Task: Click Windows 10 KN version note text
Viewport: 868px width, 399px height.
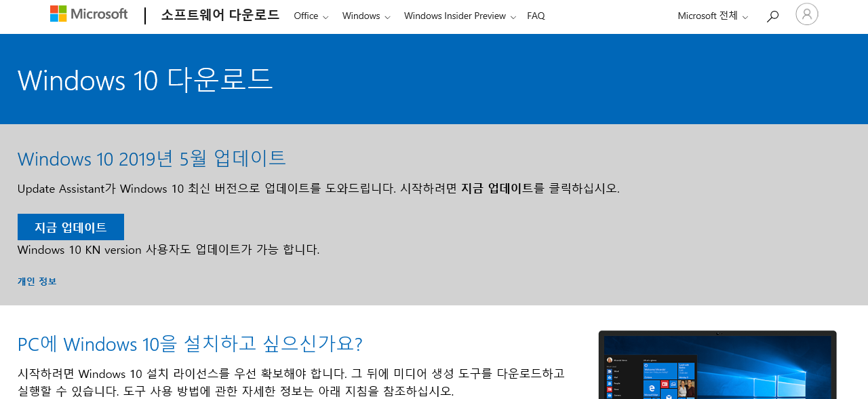Action: click(x=168, y=250)
